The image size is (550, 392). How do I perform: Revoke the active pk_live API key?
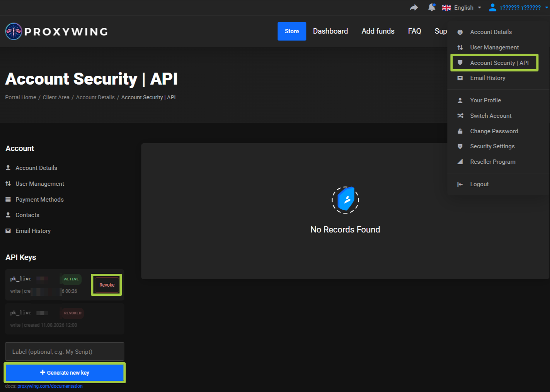point(107,285)
